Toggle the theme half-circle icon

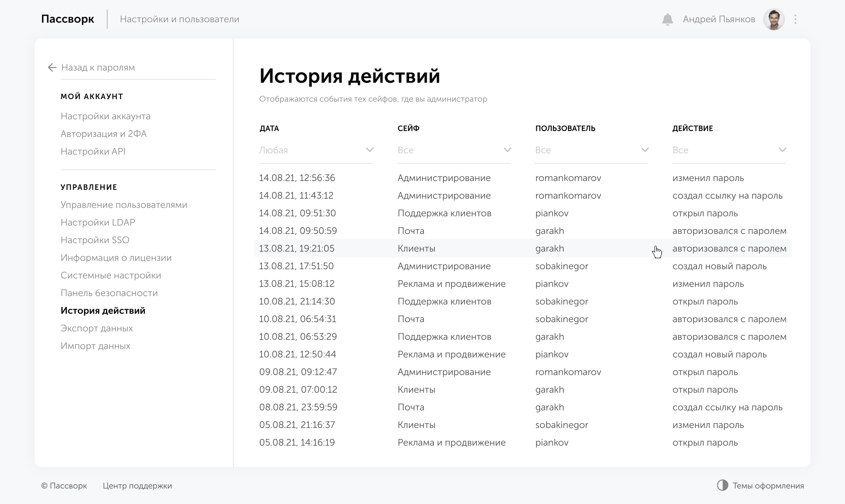[x=722, y=486]
